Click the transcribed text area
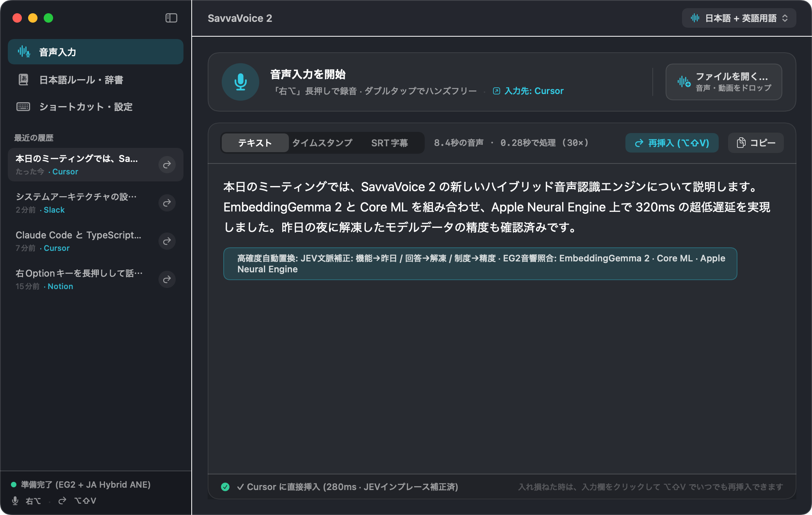This screenshot has height=515, width=812. coord(497,207)
